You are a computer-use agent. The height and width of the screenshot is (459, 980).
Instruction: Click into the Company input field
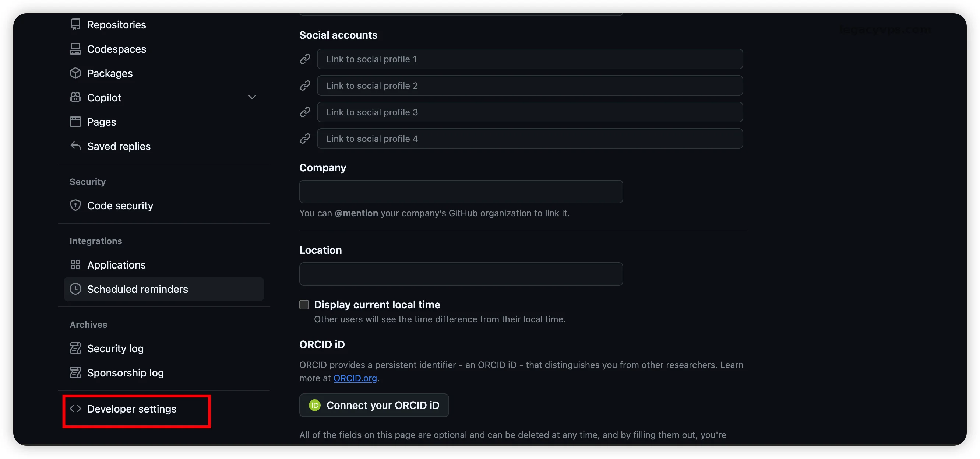461,192
